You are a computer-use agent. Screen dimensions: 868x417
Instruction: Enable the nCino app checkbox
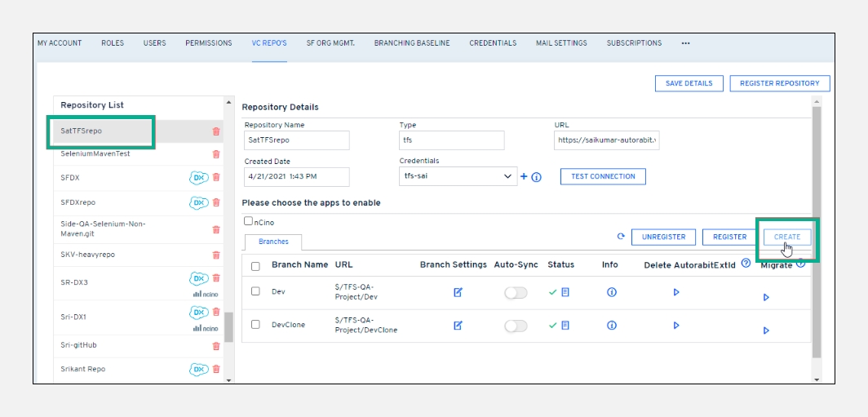click(x=249, y=221)
